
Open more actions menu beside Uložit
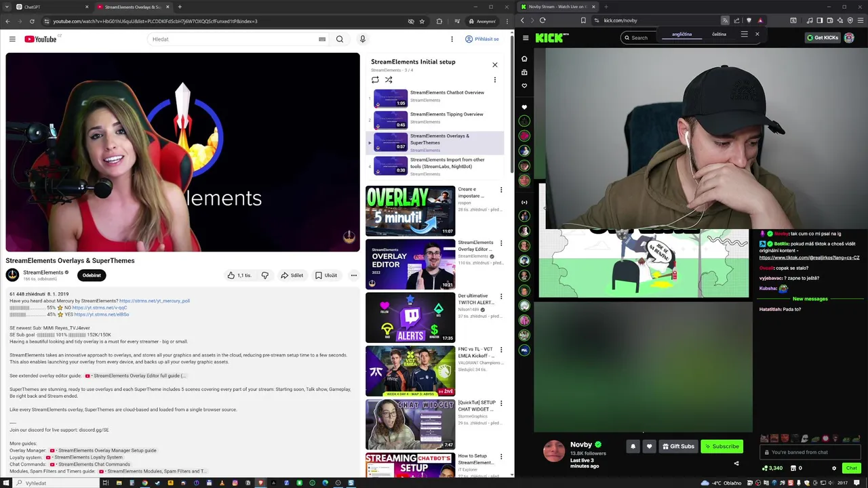353,275
